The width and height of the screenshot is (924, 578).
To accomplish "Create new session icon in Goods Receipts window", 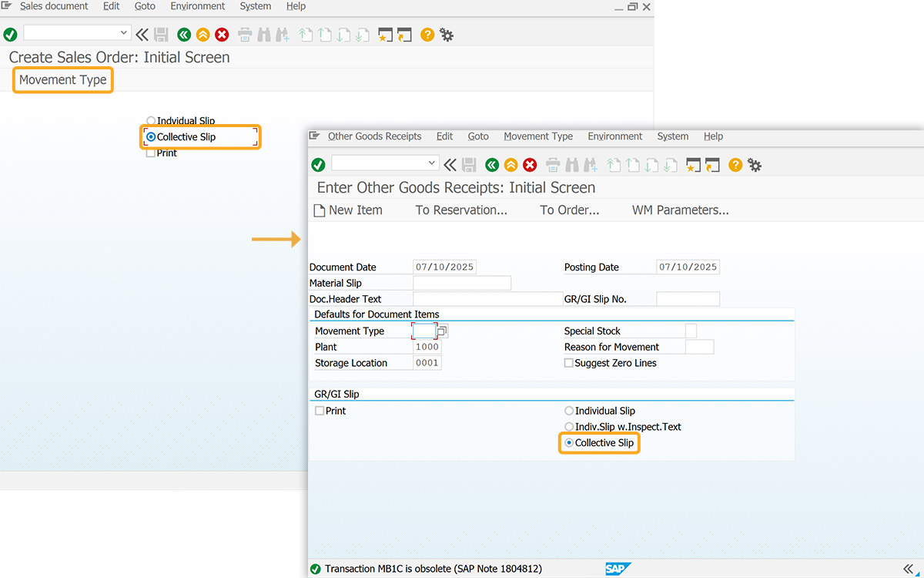I will (x=693, y=165).
